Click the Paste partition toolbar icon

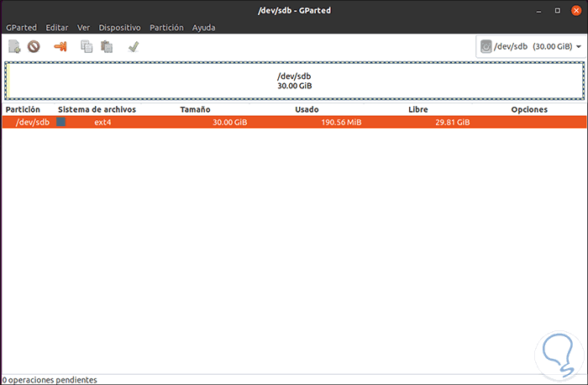(x=107, y=46)
